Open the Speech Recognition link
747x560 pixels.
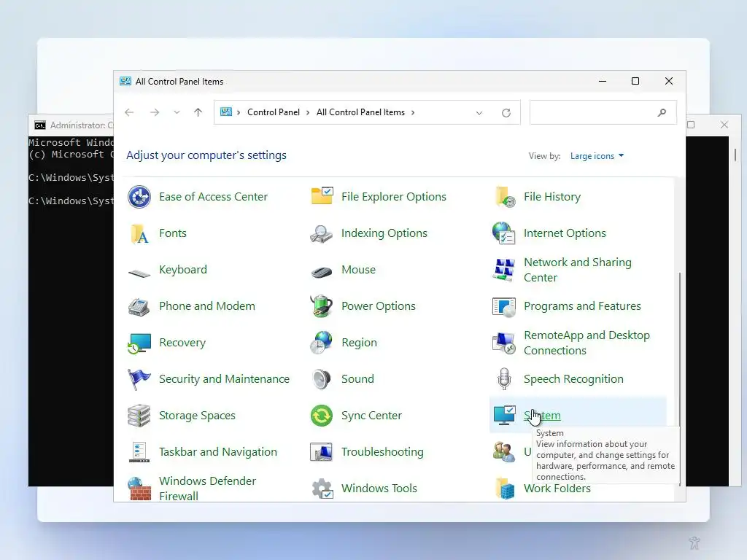[x=573, y=379]
